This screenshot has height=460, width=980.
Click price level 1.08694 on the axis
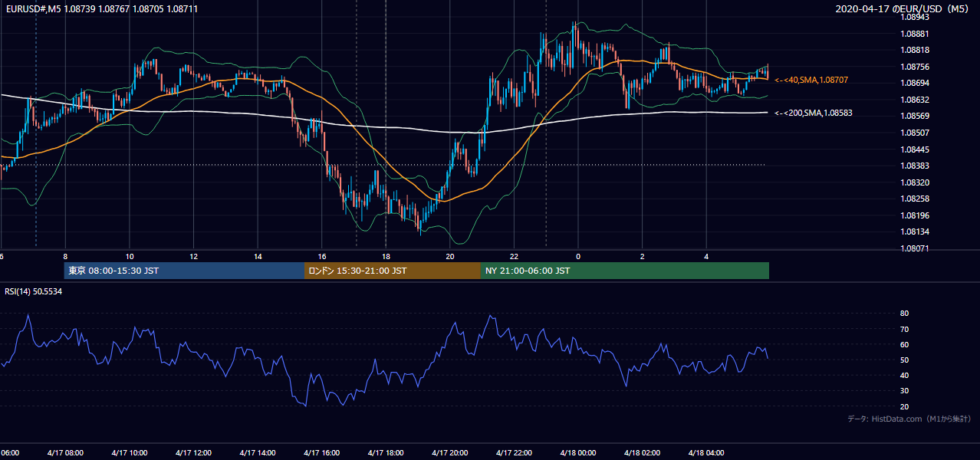916,83
